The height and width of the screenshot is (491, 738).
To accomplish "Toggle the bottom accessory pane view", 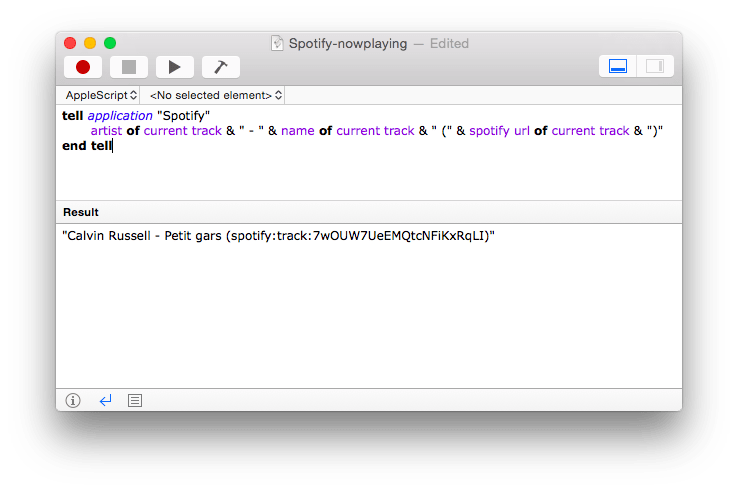I will tap(618, 66).
